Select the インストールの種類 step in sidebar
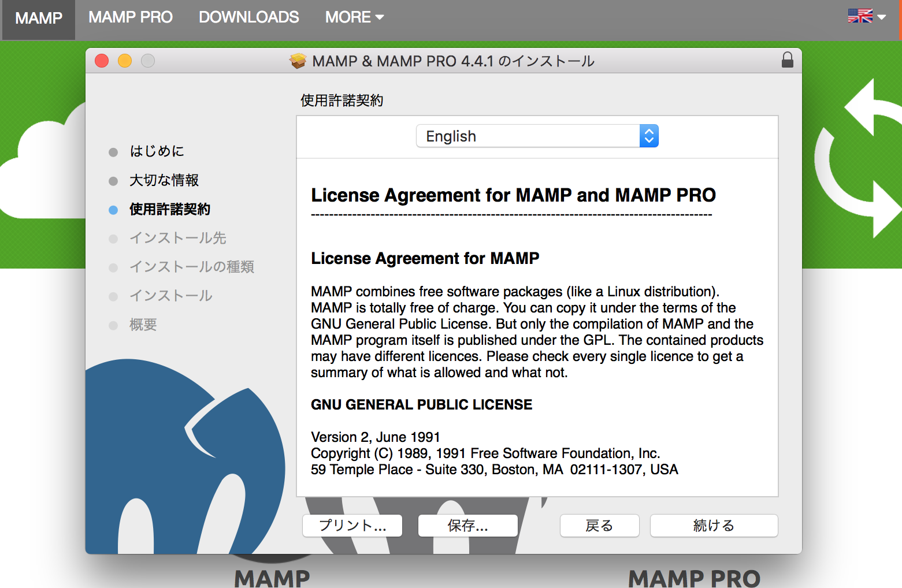The image size is (902, 588). point(192,267)
